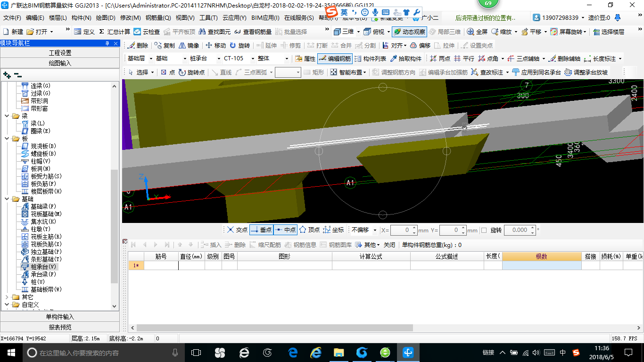Click the taskbar search box
Screen dimensions: 644x362
tap(103, 353)
